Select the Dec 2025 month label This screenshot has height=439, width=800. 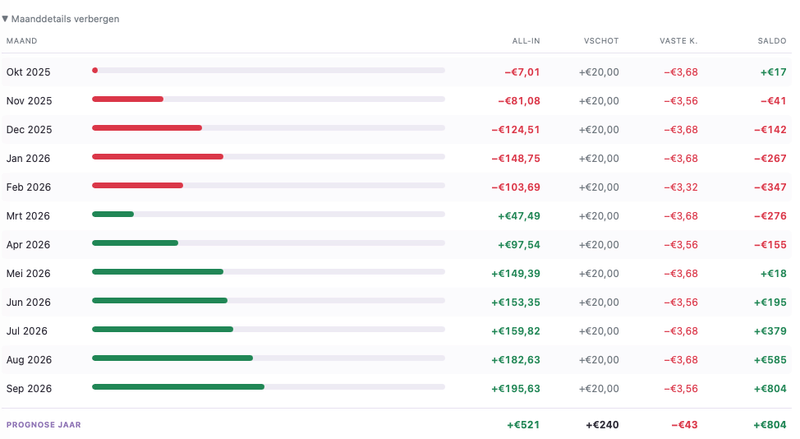[x=29, y=130]
